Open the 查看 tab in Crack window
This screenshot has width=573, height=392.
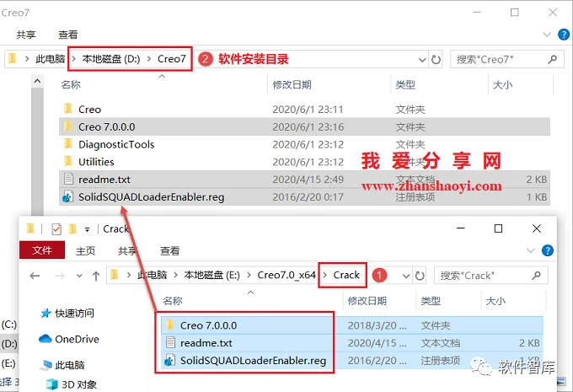click(170, 251)
